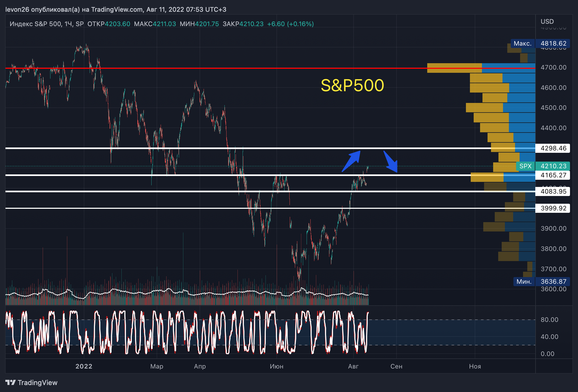
Task: Click the Макс. 4818.62 label
Action: coord(540,43)
